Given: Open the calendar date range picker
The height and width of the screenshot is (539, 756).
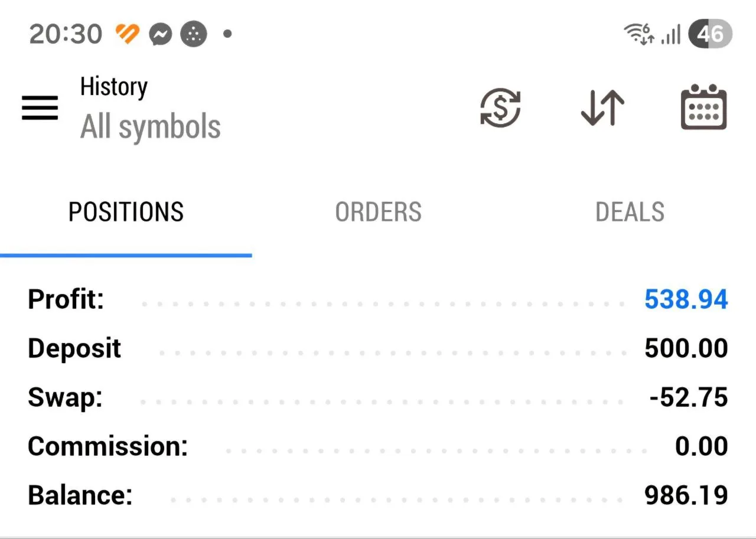Looking at the screenshot, I should pyautogui.click(x=703, y=107).
